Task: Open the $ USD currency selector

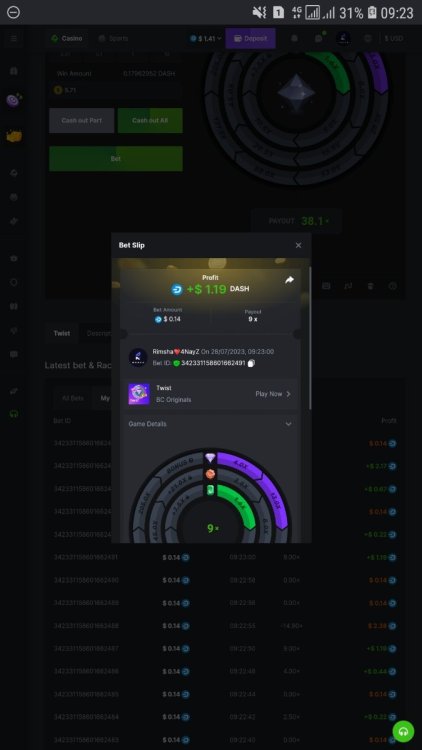Action: [394, 38]
